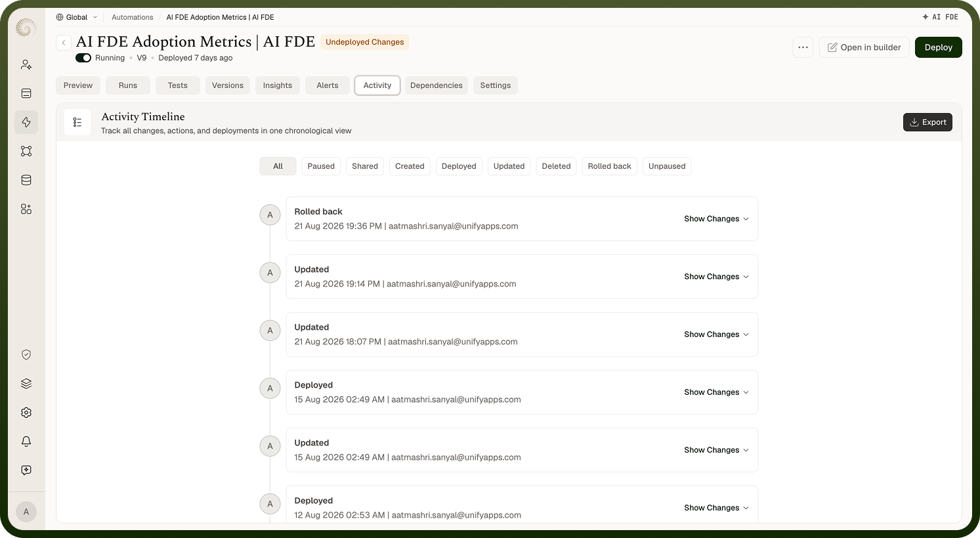Click the Deploy button
This screenshot has width=980, height=538.
(939, 47)
